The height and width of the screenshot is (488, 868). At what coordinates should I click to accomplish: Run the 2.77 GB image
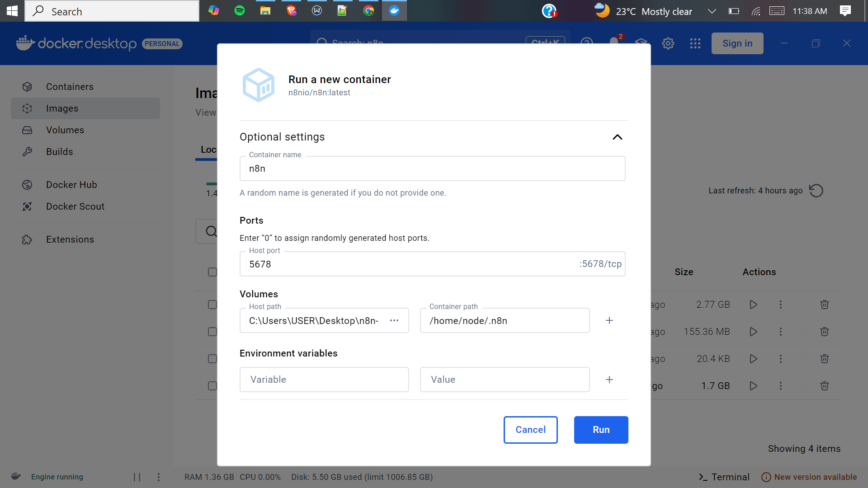click(754, 305)
